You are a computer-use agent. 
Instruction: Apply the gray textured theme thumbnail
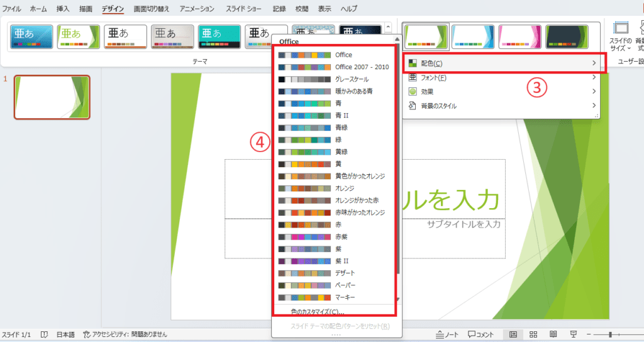pyautogui.click(x=172, y=36)
